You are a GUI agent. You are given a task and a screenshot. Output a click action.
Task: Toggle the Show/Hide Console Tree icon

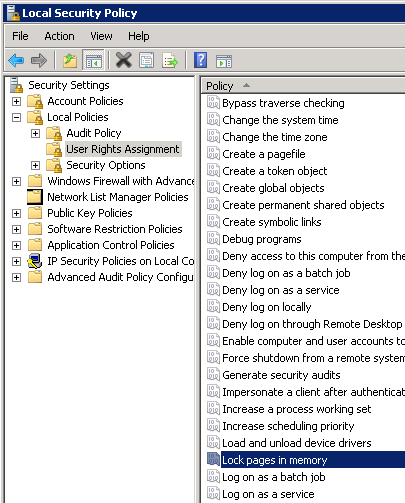click(93, 61)
